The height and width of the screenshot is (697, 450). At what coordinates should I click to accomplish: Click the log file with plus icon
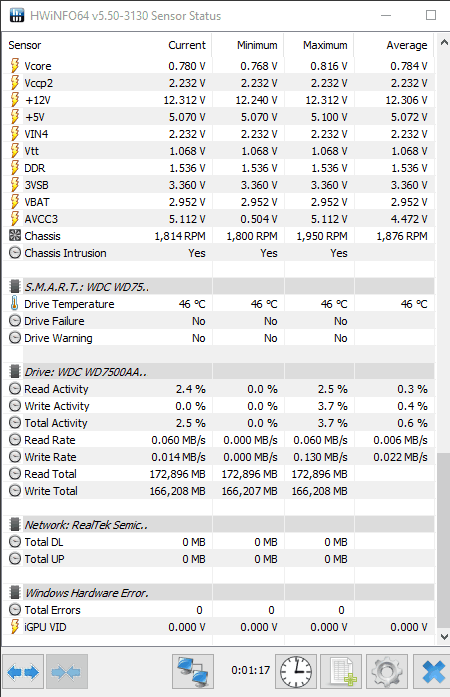[x=341, y=671]
